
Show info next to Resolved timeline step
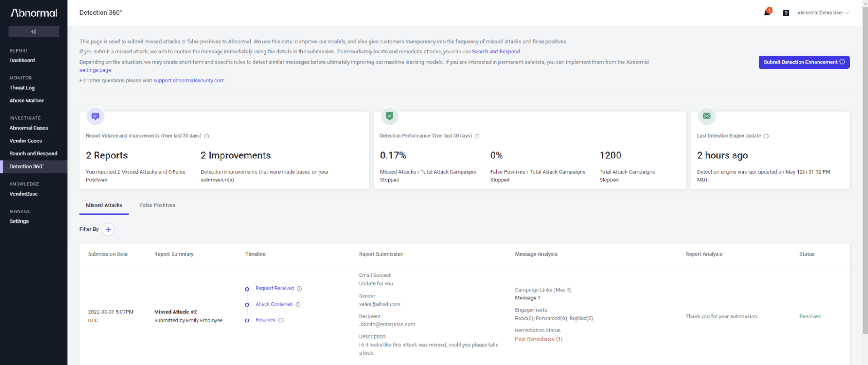[281, 320]
